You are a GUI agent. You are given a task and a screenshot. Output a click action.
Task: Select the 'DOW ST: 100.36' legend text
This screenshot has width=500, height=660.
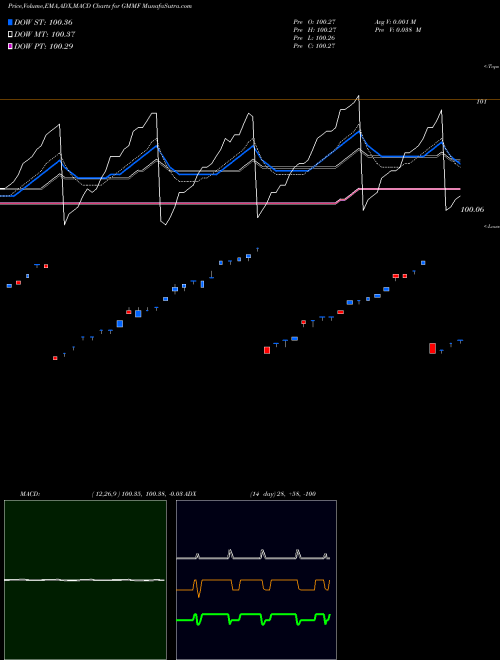43,22
